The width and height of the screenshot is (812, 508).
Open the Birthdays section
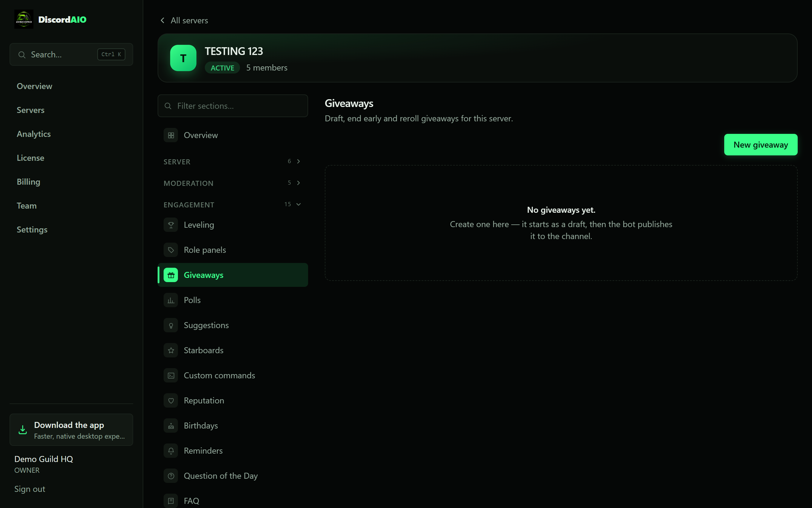coord(233,426)
